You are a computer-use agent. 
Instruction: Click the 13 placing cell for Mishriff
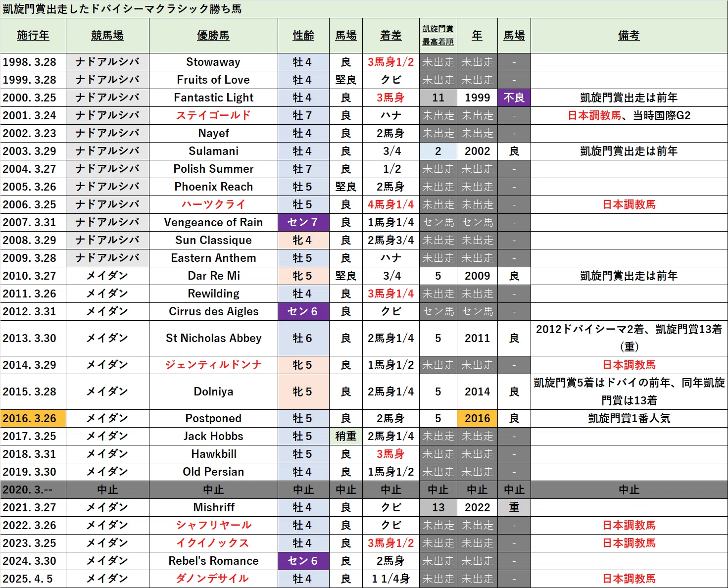pyautogui.click(x=438, y=507)
